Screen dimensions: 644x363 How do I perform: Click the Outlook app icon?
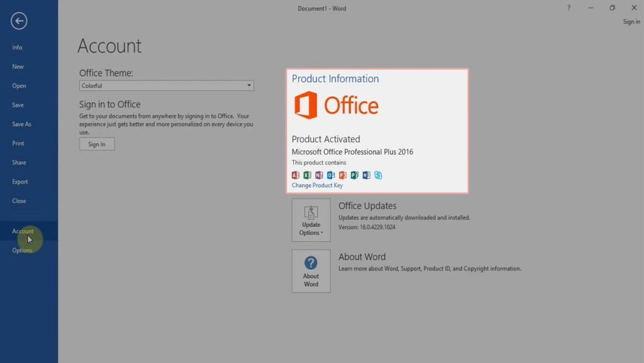331,175
